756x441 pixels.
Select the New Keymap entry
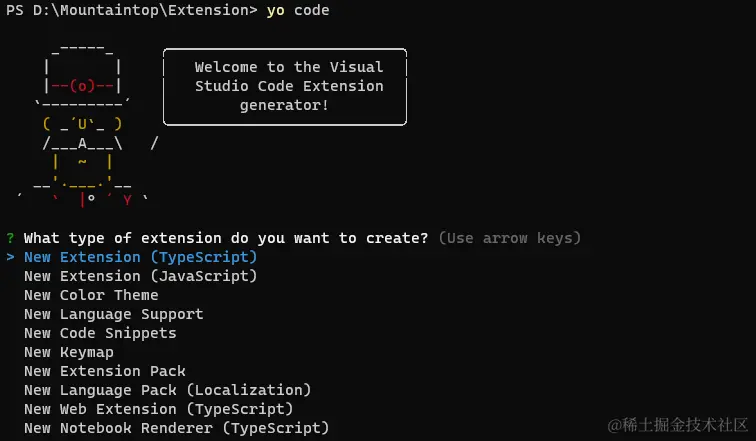pyautogui.click(x=69, y=352)
